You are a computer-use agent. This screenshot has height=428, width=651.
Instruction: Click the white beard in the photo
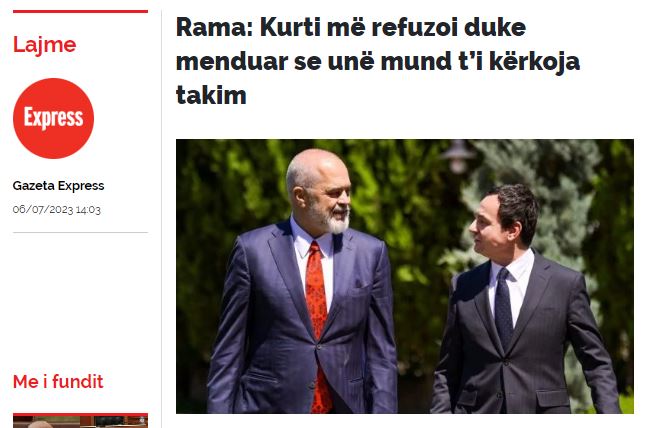(334, 222)
